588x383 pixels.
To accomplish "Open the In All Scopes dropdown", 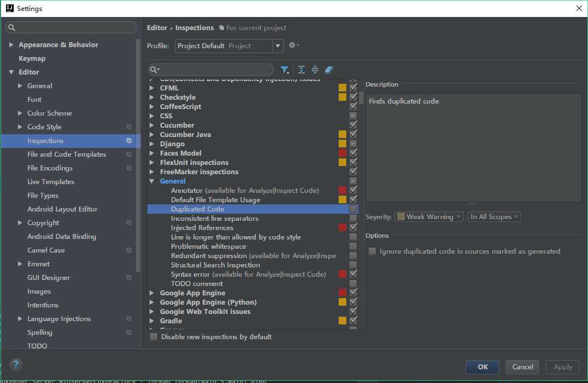I will pyautogui.click(x=494, y=217).
